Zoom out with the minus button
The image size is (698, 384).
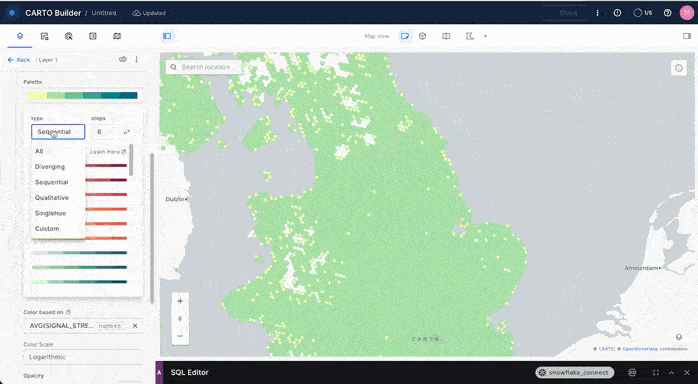point(180,336)
